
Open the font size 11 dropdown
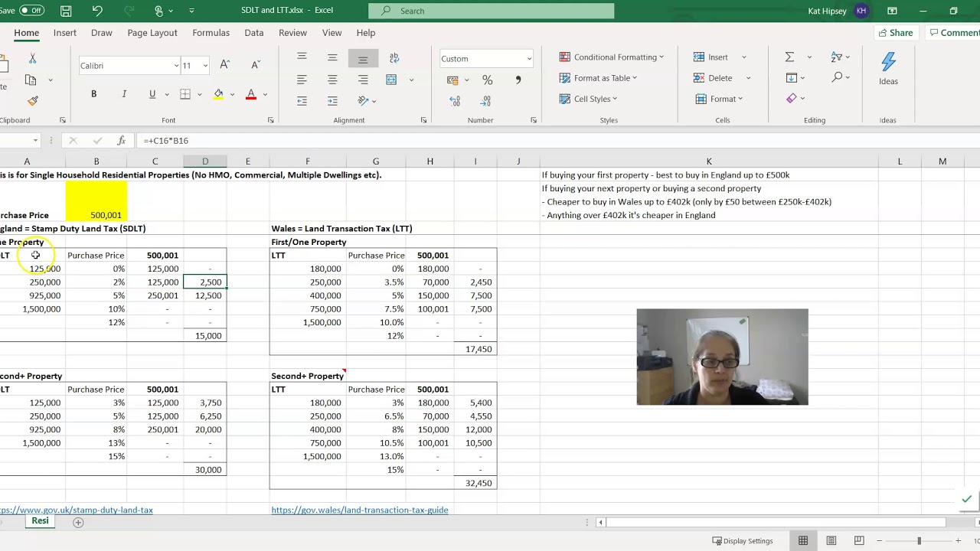pyautogui.click(x=205, y=66)
